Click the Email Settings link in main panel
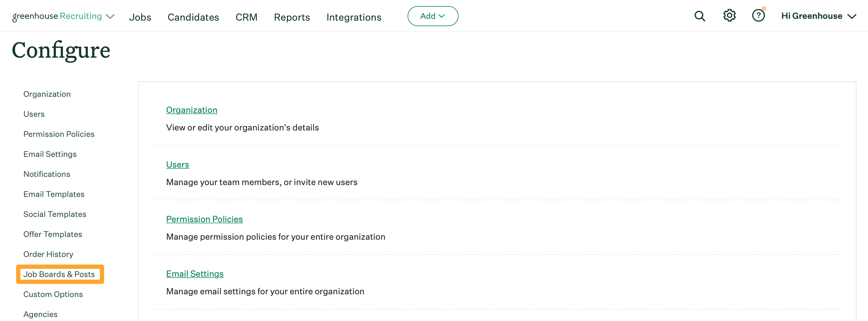The width and height of the screenshot is (868, 321). (195, 273)
